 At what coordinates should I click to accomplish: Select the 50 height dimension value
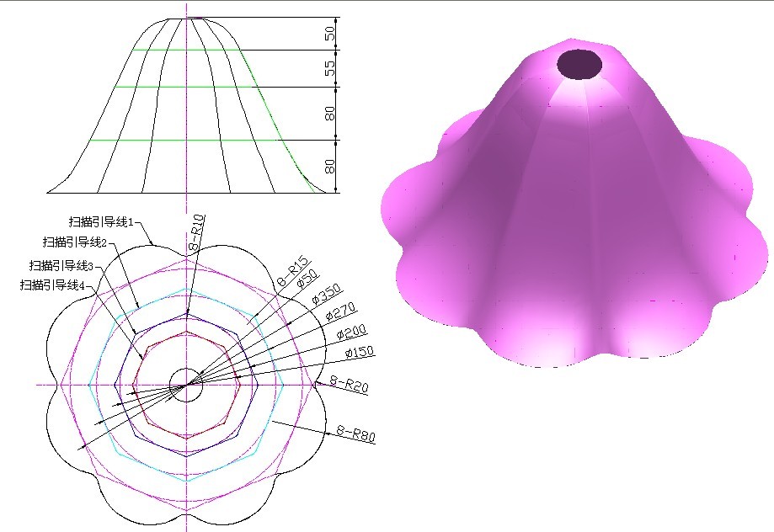(330, 34)
